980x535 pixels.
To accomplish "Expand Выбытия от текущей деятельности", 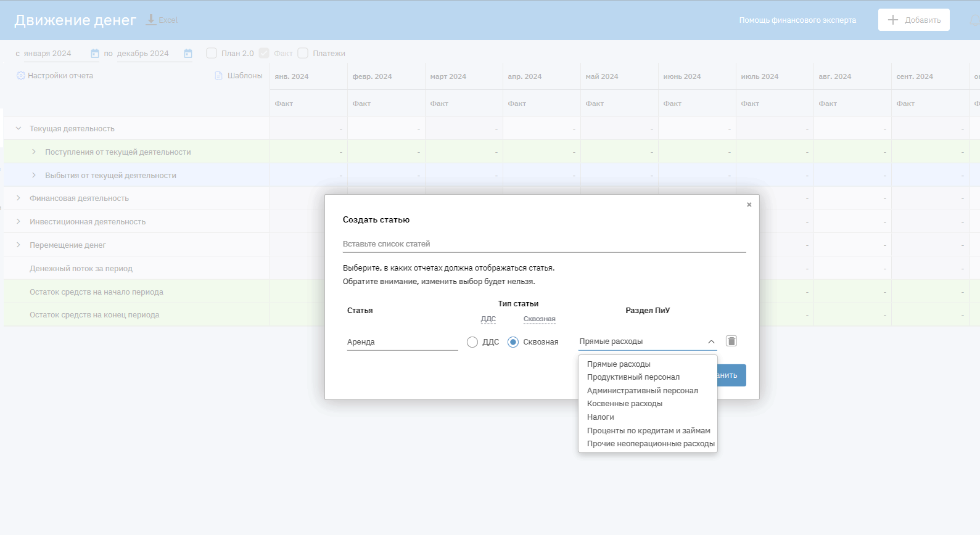I will click(34, 175).
